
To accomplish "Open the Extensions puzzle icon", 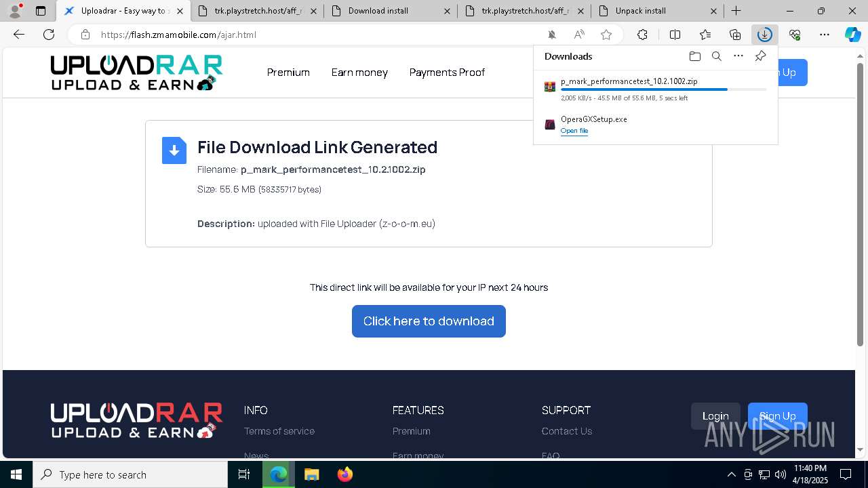I will (x=642, y=35).
